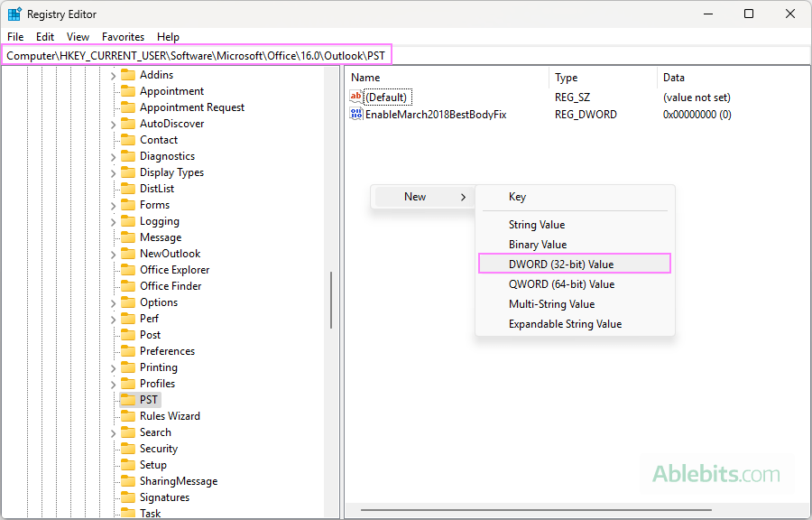Click the Preferences folder icon

click(128, 351)
